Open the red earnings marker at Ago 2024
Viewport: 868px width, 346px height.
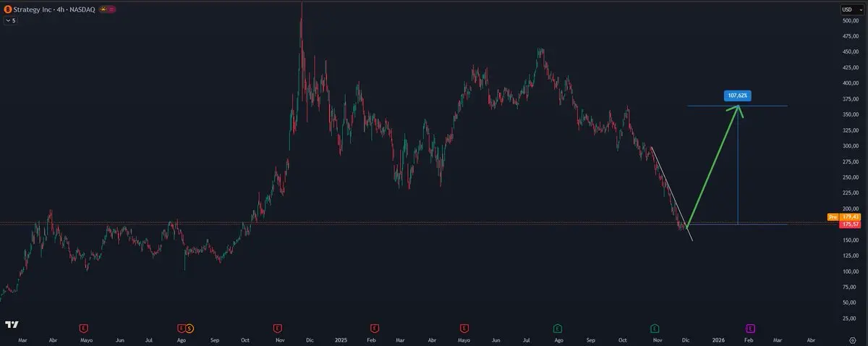(x=181, y=328)
